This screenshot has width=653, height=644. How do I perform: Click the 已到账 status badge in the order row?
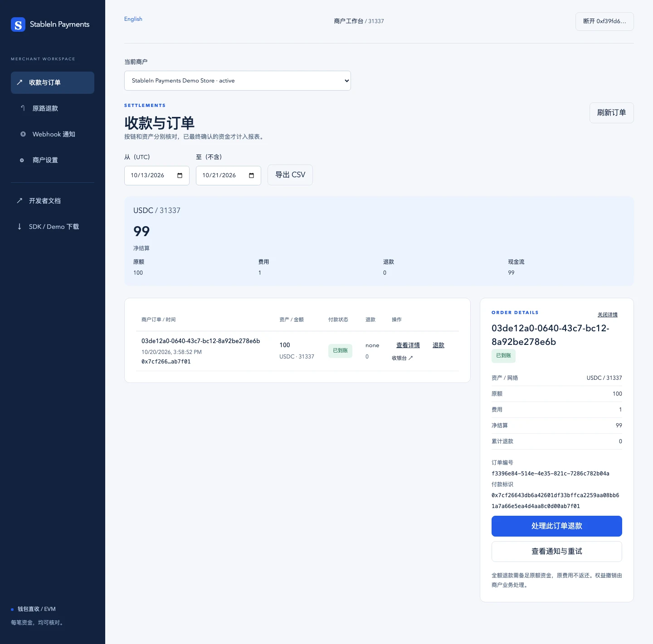[340, 351]
